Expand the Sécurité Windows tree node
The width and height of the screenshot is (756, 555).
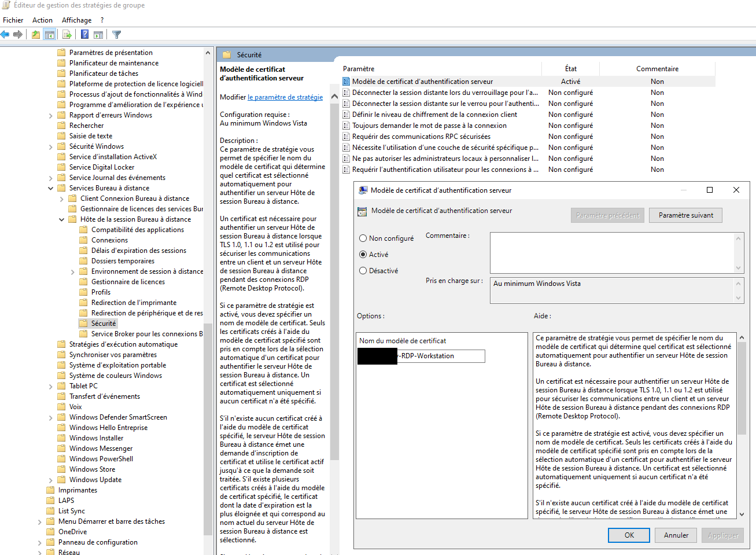click(x=51, y=147)
